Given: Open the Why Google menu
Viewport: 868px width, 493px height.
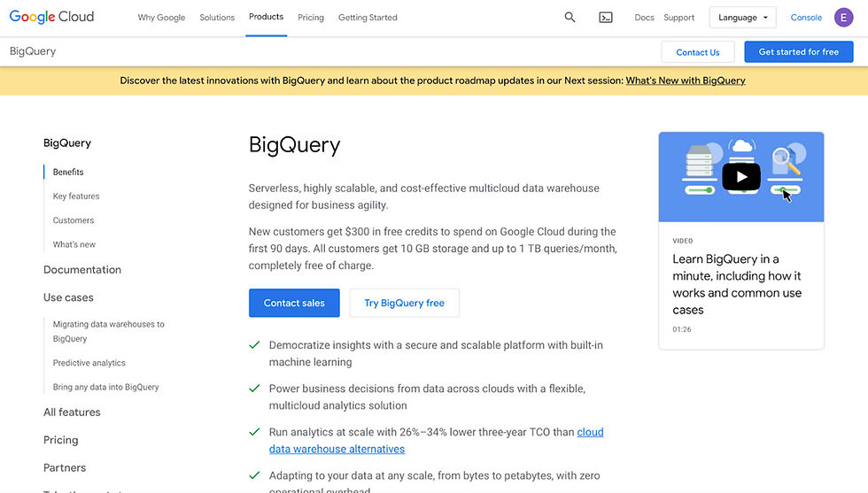Looking at the screenshot, I should click(x=161, y=17).
